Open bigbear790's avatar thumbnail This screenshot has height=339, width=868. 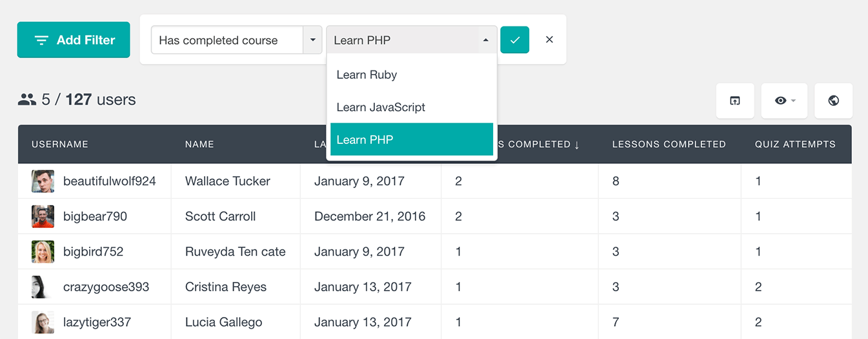pyautogui.click(x=43, y=216)
